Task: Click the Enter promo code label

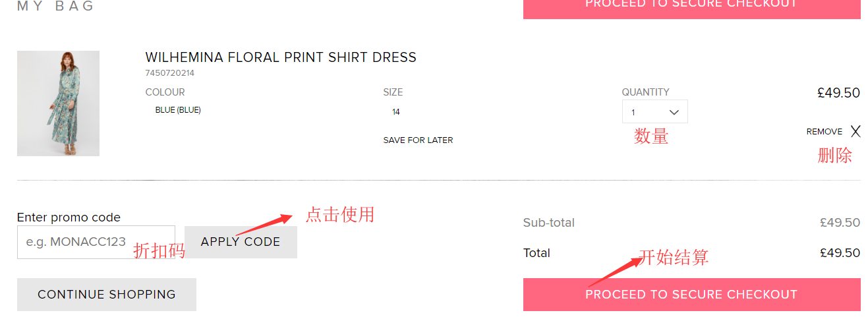Action: point(69,217)
